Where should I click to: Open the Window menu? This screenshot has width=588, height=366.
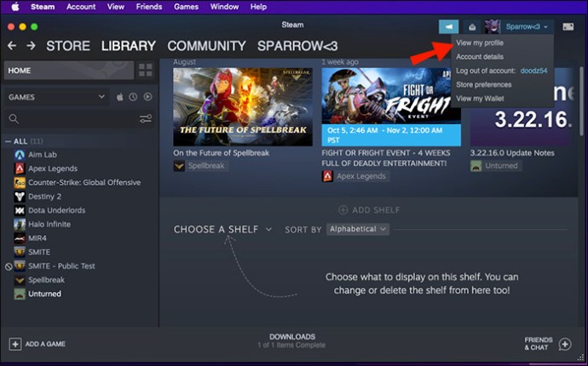coord(224,7)
